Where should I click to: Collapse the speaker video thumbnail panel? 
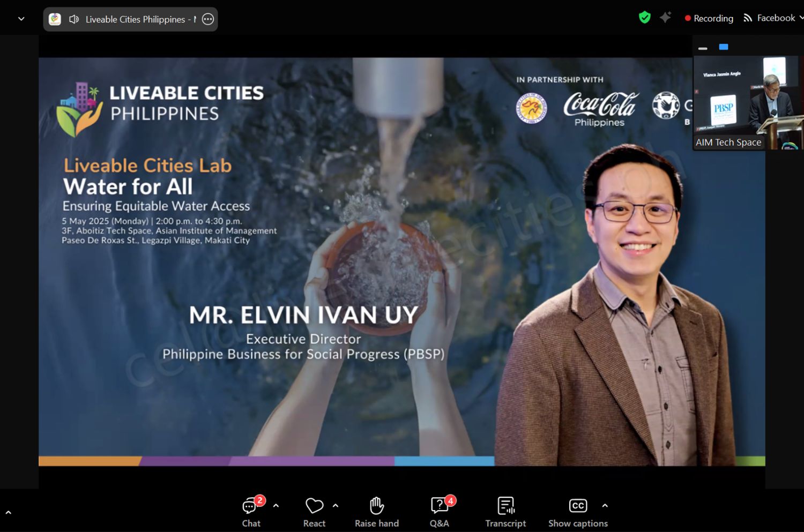pyautogui.click(x=703, y=48)
